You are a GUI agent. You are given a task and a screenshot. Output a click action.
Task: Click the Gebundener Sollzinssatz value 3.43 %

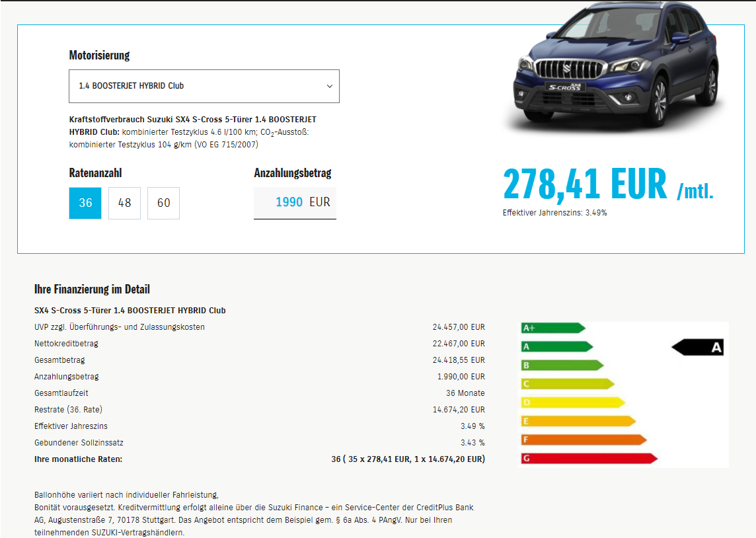[472, 443]
